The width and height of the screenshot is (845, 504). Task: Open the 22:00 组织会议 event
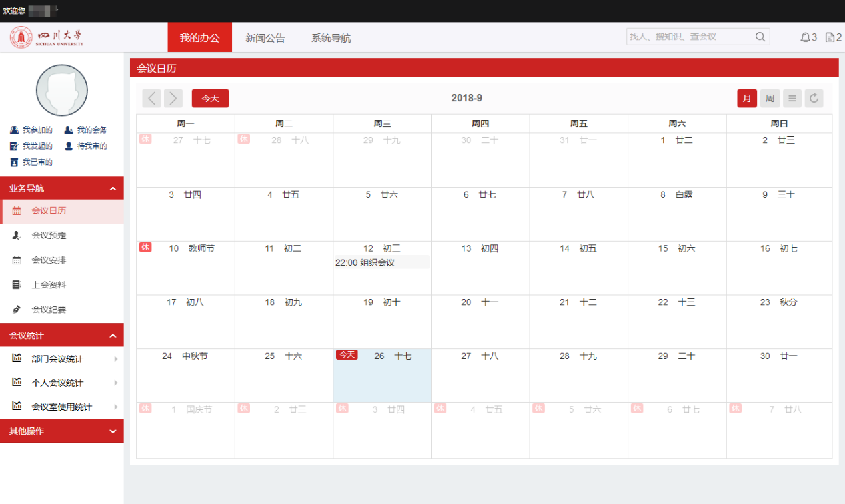point(381,262)
